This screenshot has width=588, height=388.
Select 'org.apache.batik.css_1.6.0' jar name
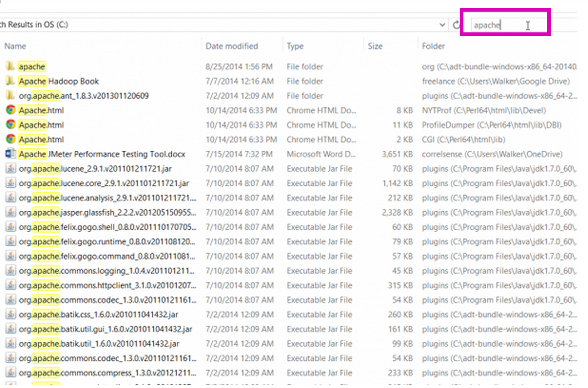point(98,314)
